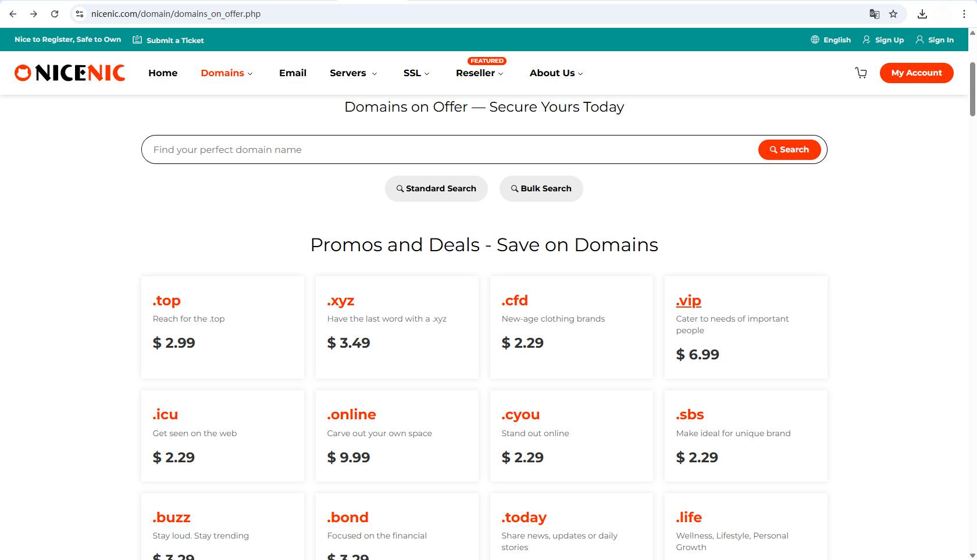
Task: Click the Sign In link
Action: click(x=935, y=40)
